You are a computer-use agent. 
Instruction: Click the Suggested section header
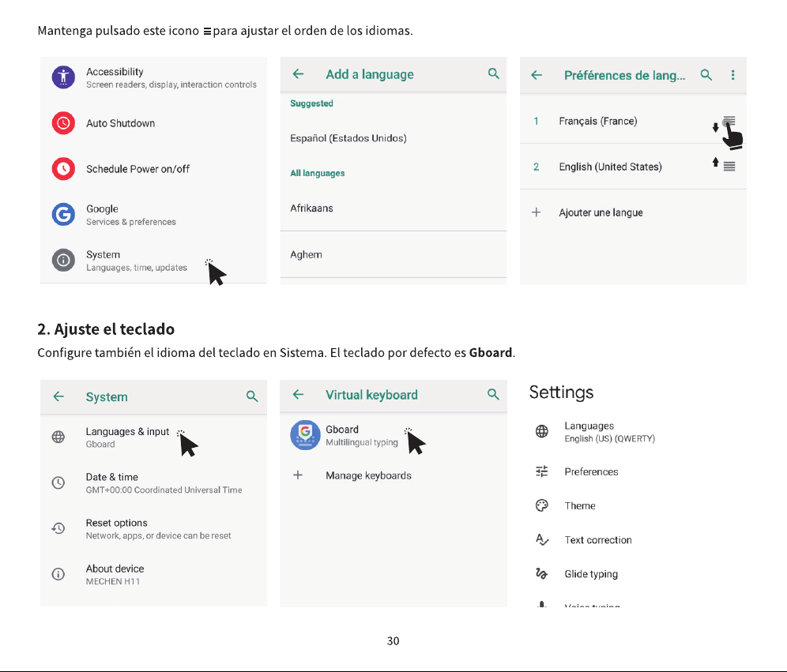click(x=311, y=103)
